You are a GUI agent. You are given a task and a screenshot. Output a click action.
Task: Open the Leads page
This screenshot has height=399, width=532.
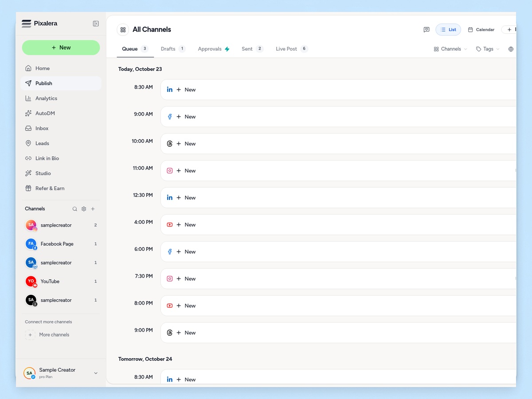tap(61, 144)
